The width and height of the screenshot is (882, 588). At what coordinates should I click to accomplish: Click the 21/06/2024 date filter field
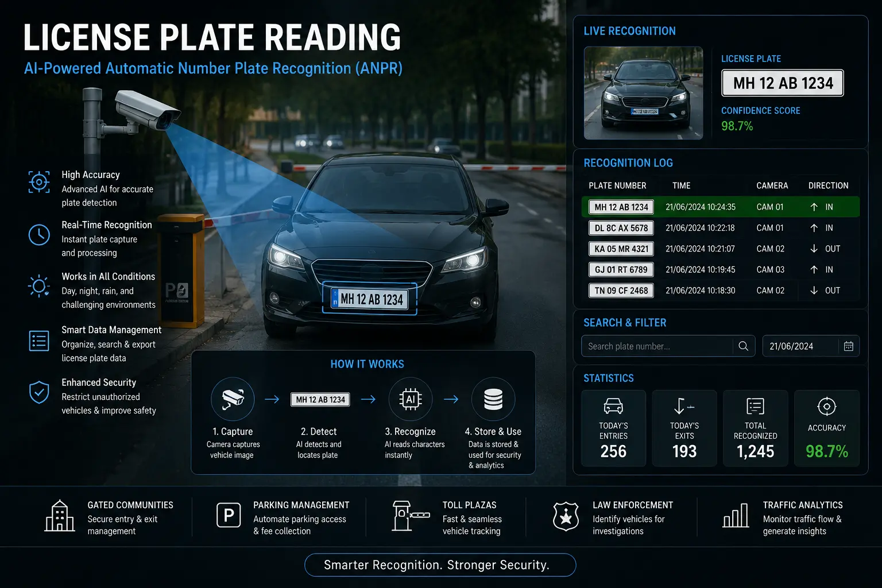click(811, 346)
